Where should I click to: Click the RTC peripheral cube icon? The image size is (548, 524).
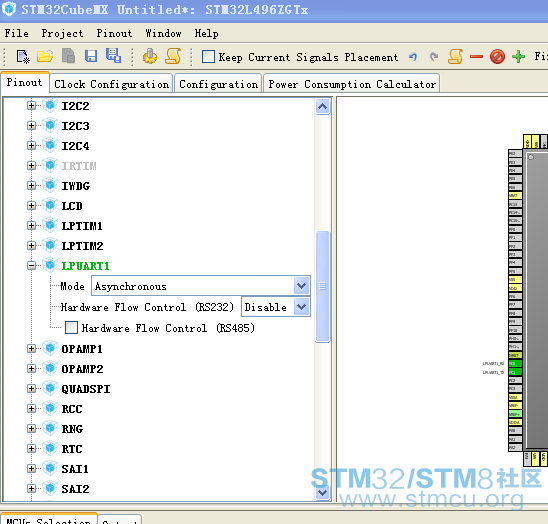click(50, 448)
